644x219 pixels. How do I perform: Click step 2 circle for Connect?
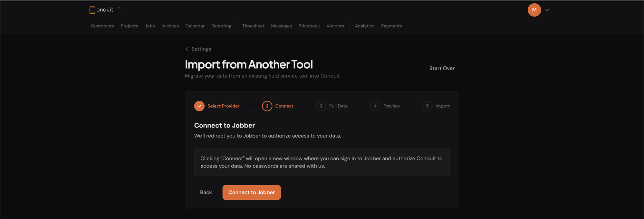267,106
